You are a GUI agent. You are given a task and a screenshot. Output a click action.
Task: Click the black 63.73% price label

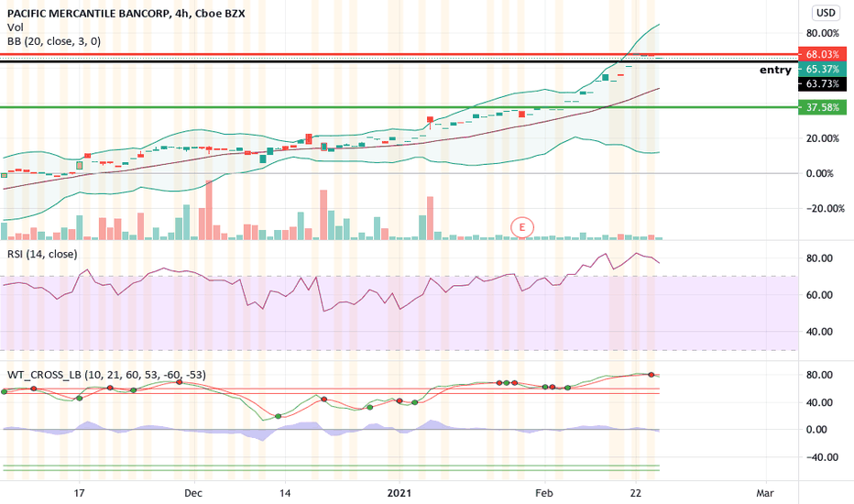(823, 84)
